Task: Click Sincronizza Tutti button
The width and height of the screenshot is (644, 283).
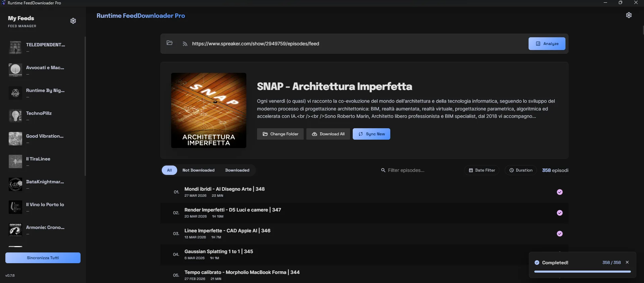Action: (43, 258)
